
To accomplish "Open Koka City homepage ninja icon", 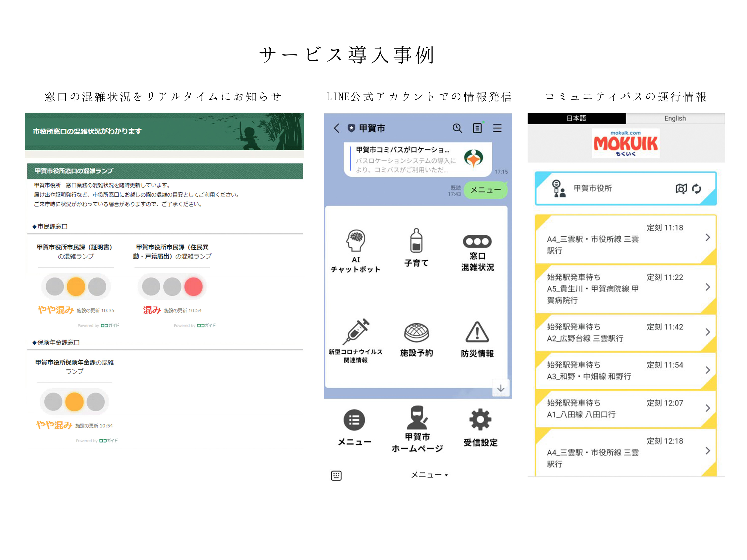I will (x=417, y=418).
